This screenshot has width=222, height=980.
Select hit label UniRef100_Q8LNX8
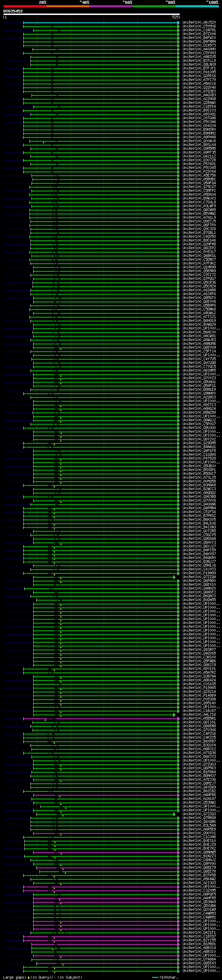point(199,65)
